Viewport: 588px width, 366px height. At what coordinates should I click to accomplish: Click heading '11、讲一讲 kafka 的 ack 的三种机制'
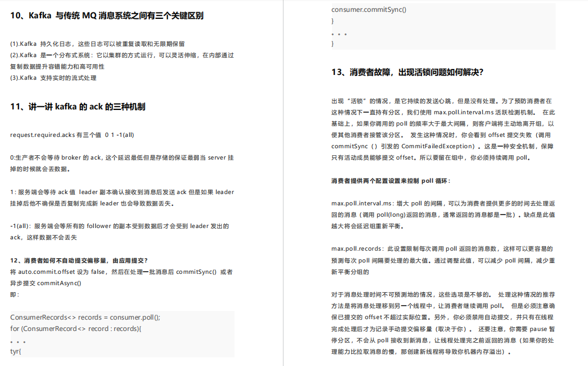tap(78, 107)
